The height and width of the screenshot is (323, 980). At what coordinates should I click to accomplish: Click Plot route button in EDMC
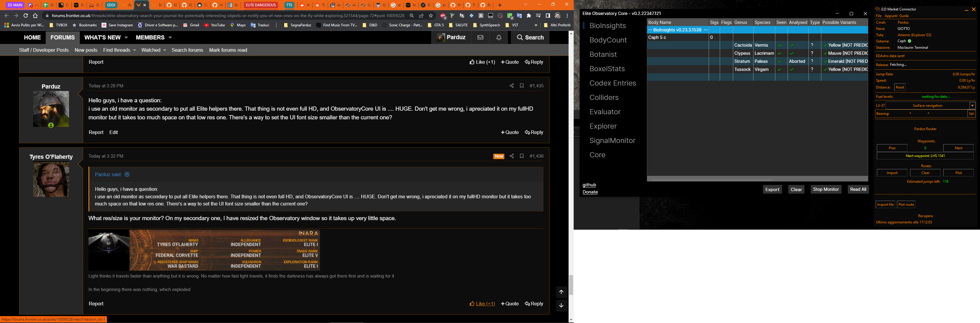pyautogui.click(x=906, y=205)
